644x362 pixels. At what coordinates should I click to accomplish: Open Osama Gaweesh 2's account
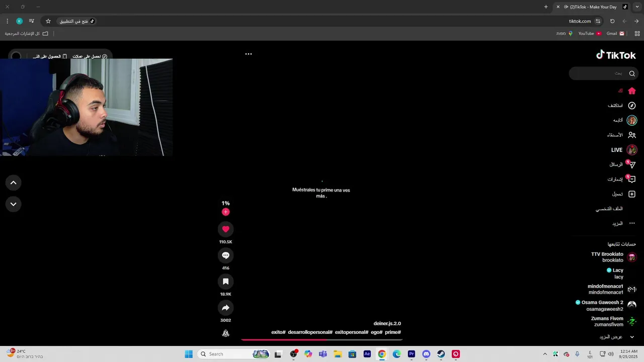click(606, 306)
